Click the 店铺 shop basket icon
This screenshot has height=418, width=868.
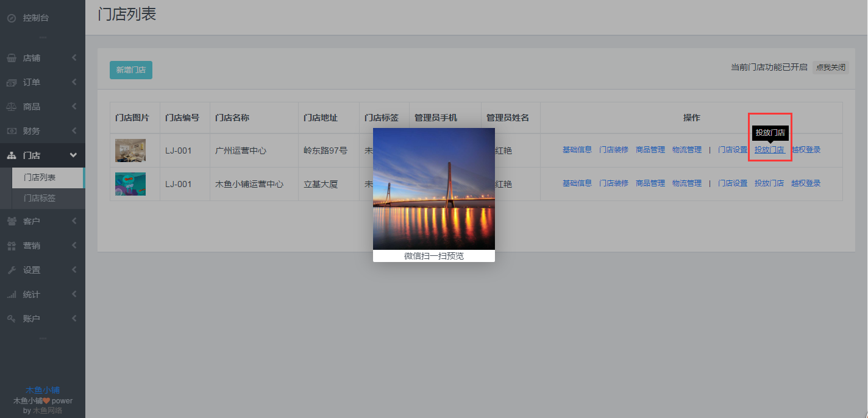point(12,58)
